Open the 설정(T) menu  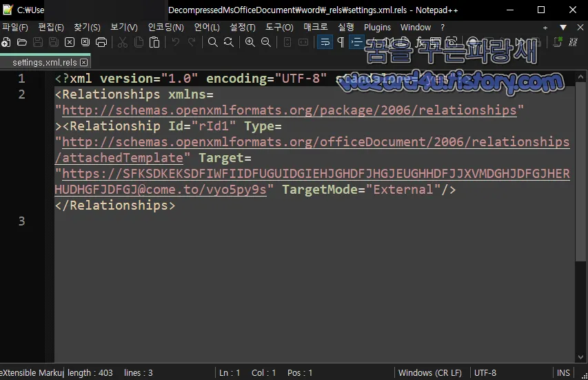(x=242, y=28)
